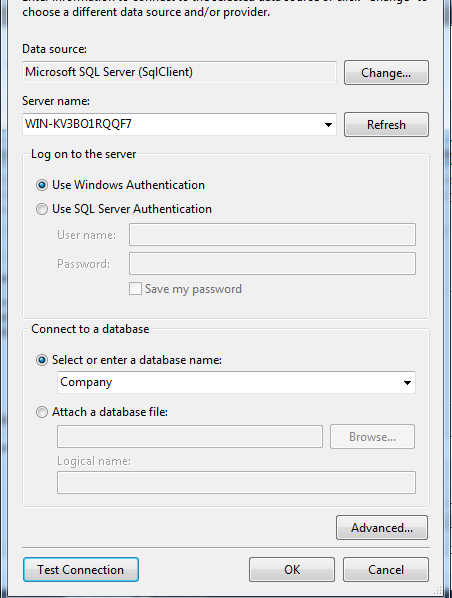The height and width of the screenshot is (598, 452).
Task: Click the Password input field
Action: coord(272,264)
